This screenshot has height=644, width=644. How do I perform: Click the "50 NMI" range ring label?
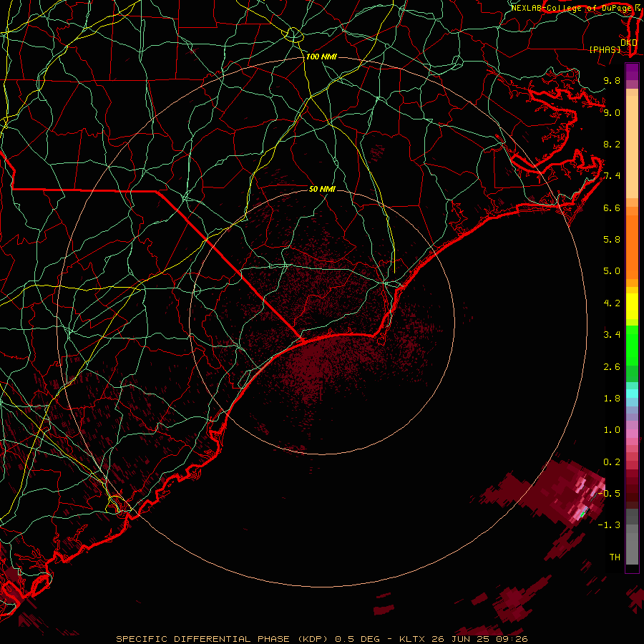322,189
